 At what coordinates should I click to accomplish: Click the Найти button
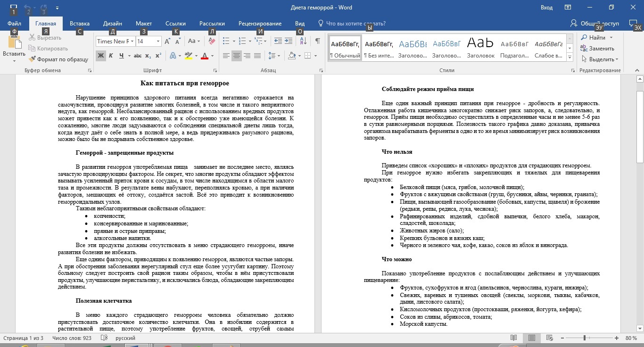point(593,38)
